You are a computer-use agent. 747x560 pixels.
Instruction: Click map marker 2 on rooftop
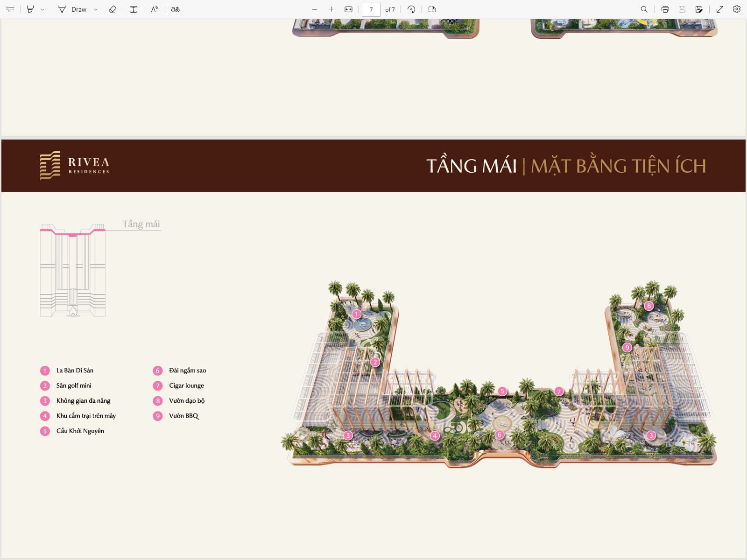(x=375, y=362)
